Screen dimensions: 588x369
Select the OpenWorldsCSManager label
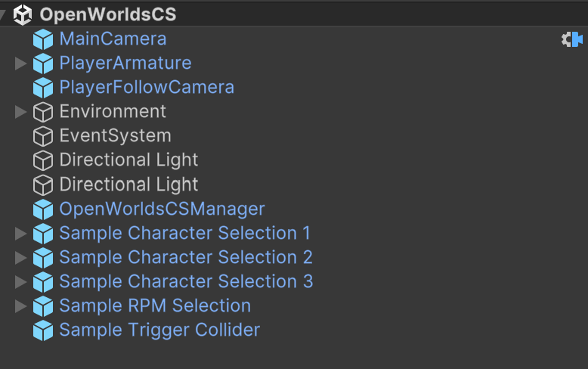tap(162, 209)
